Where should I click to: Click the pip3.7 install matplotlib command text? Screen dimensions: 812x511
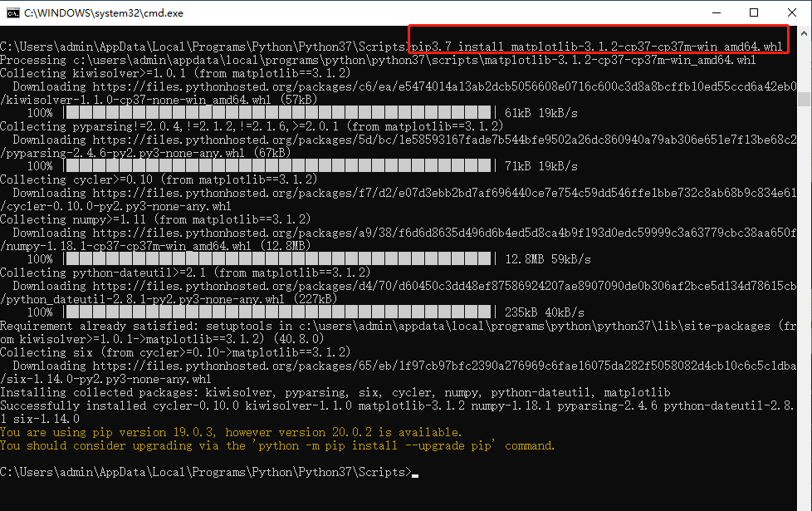(x=597, y=47)
